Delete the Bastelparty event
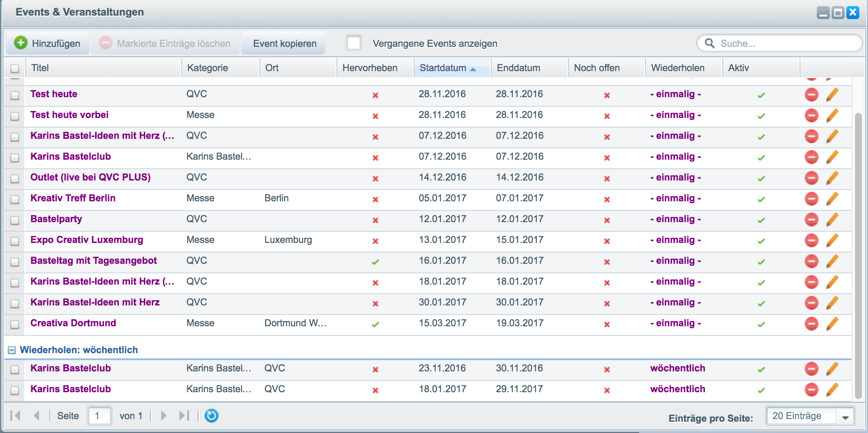Viewport: 868px width, 433px height. coord(811,220)
